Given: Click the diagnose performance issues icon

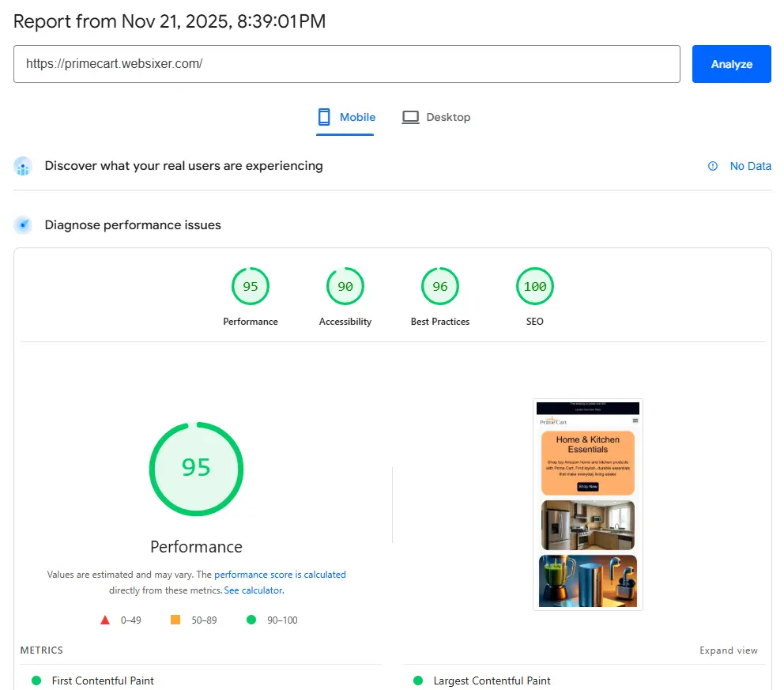Looking at the screenshot, I should [23, 225].
